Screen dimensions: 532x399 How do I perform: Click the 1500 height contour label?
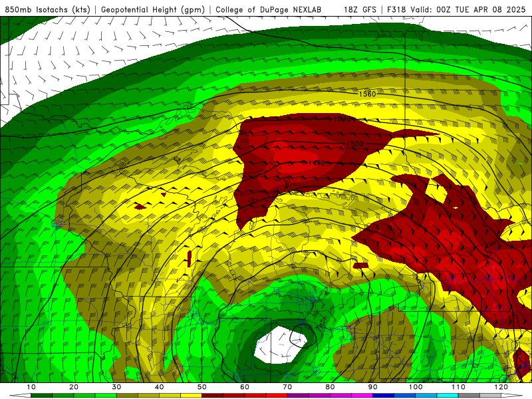click(355, 144)
